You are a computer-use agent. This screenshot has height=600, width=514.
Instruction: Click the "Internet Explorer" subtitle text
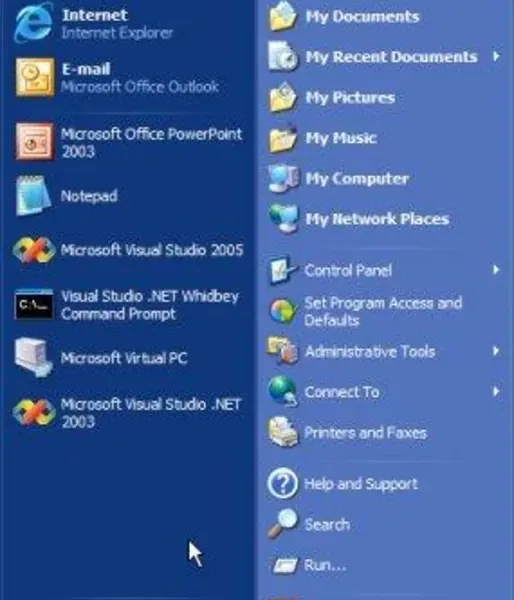117,33
